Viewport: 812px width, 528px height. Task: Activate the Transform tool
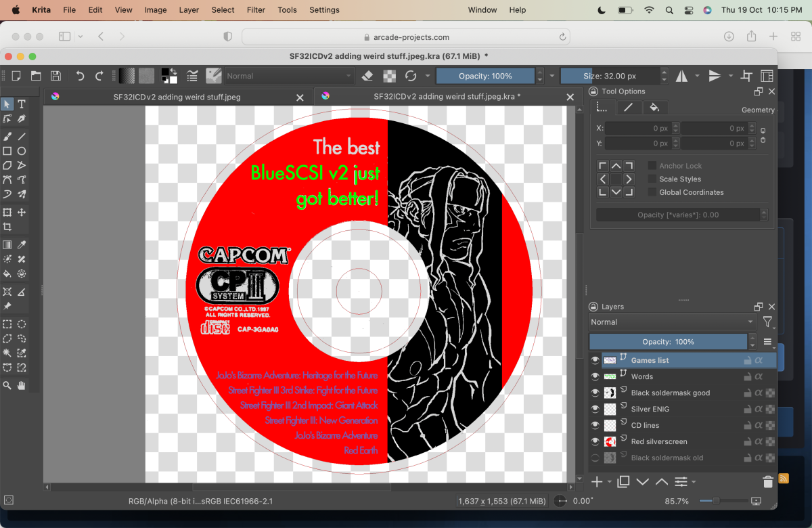tap(7, 213)
